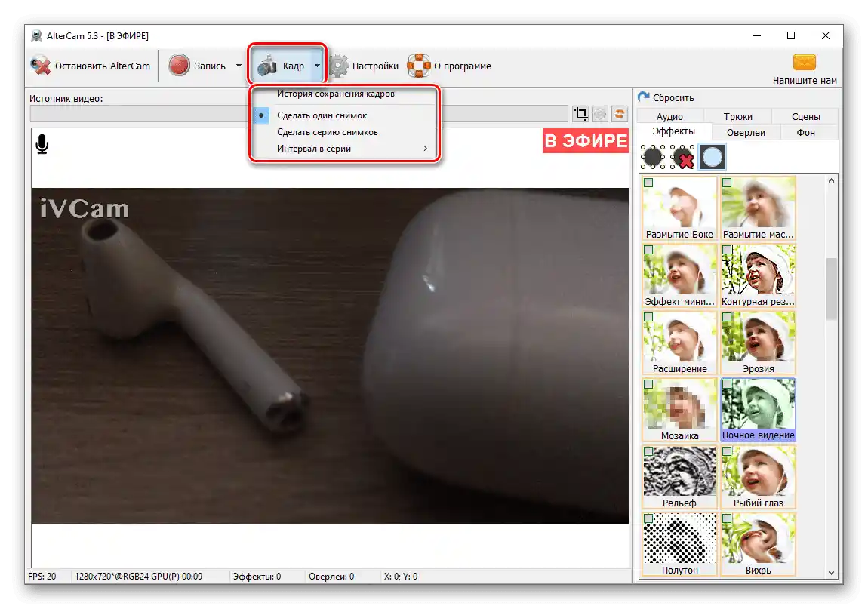The image size is (868, 609).
Task: Click Оверлеи: 0 in status bar
Action: pos(331,577)
